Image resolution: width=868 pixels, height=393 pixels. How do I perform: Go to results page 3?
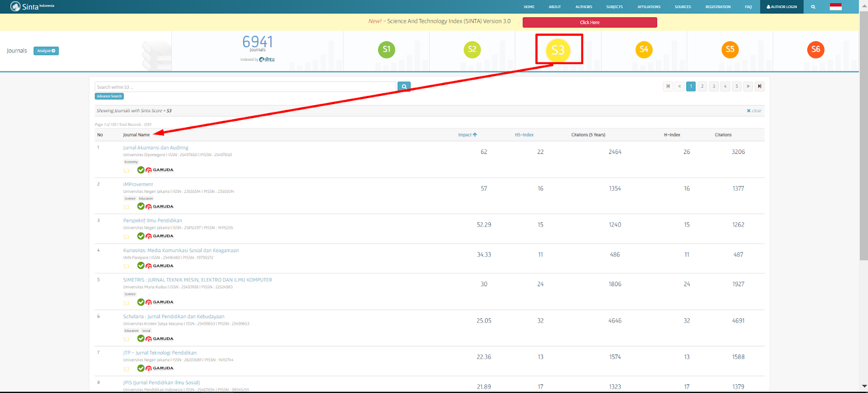click(x=713, y=86)
